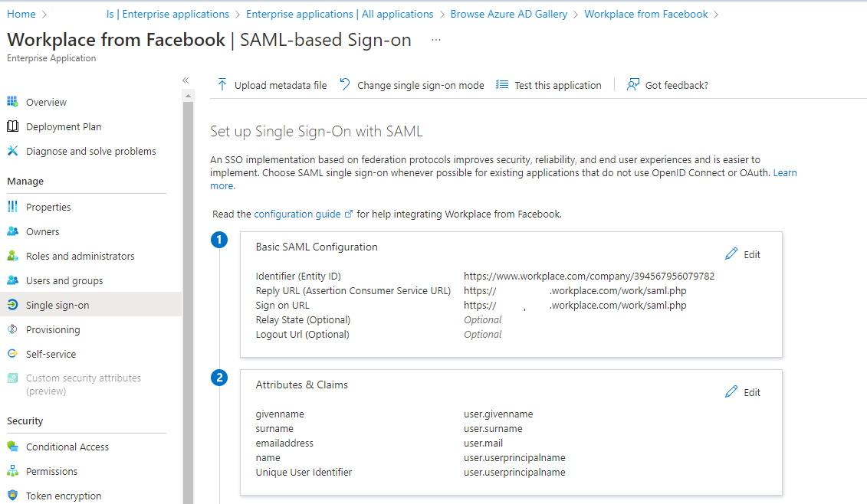Image resolution: width=867 pixels, height=504 pixels.
Task: Click pencil icon in Basic SAML Configuration
Action: coord(731,254)
